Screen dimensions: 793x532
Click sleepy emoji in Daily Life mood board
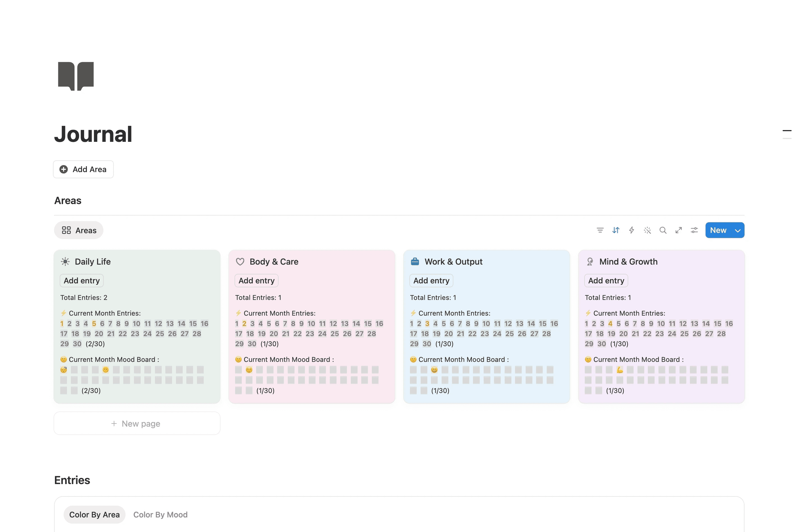64,369
